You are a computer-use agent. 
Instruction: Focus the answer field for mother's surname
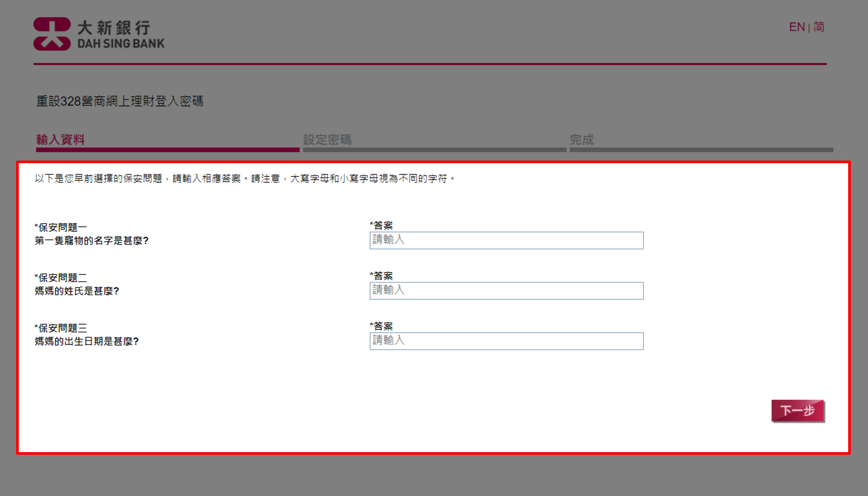point(506,291)
